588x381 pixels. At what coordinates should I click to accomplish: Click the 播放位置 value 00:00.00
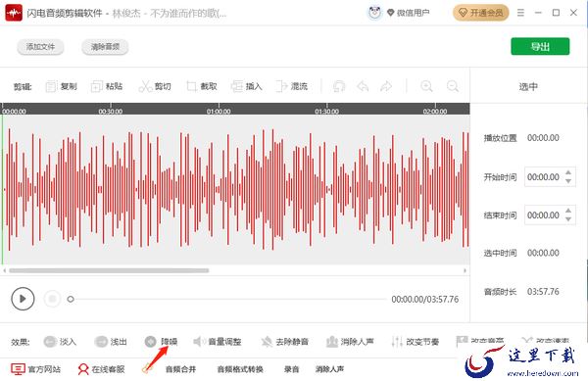(x=543, y=138)
